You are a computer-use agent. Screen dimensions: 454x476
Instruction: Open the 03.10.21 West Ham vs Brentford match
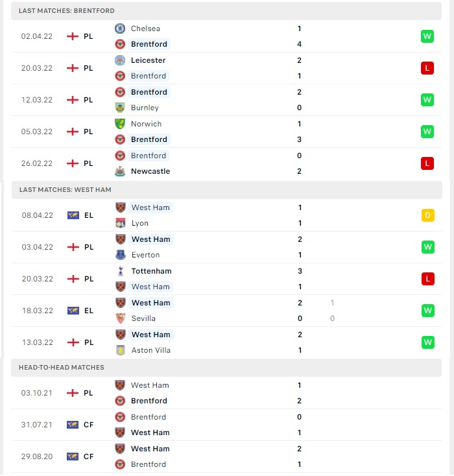point(226,393)
